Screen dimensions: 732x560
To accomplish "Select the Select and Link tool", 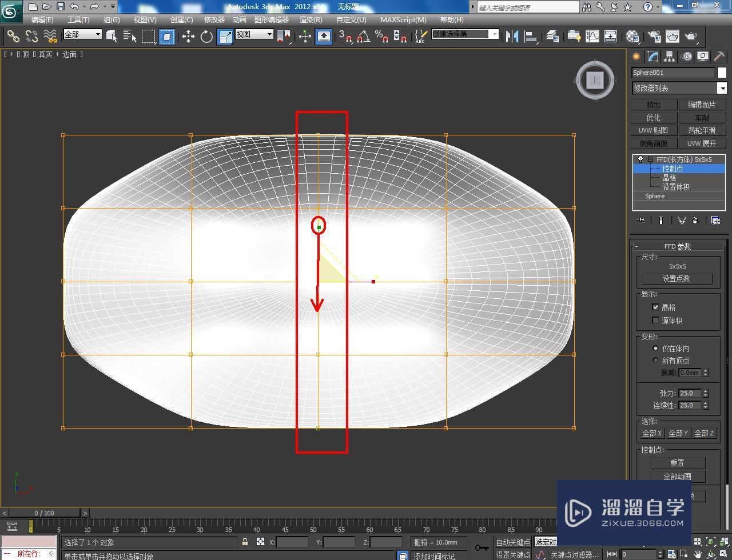I will click(x=14, y=36).
